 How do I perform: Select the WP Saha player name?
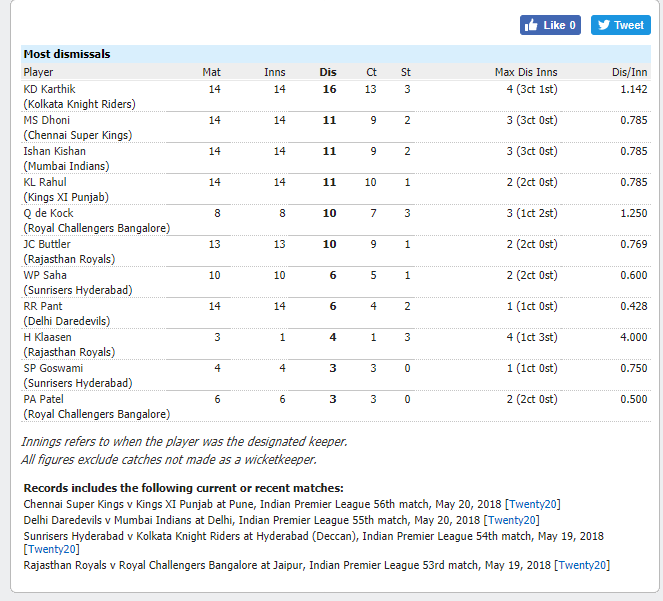pos(45,275)
